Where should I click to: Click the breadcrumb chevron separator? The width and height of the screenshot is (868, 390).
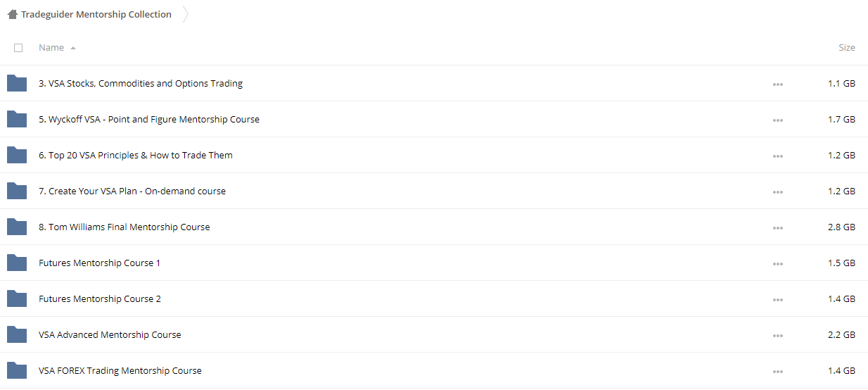click(186, 14)
